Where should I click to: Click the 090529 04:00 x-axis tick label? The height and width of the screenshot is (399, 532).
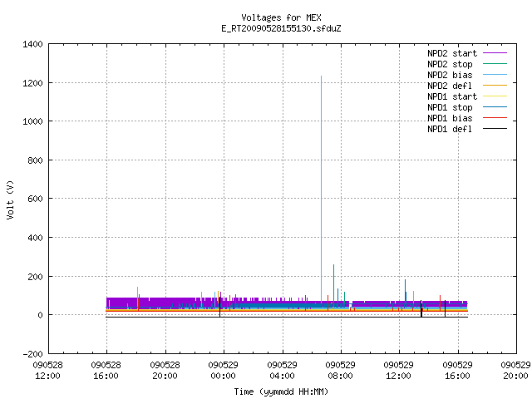coord(283,371)
